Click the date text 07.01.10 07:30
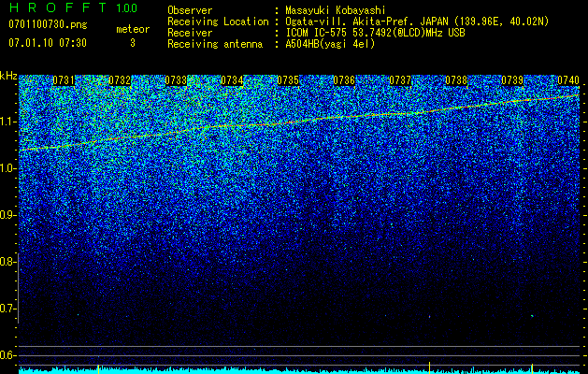 click(x=48, y=43)
